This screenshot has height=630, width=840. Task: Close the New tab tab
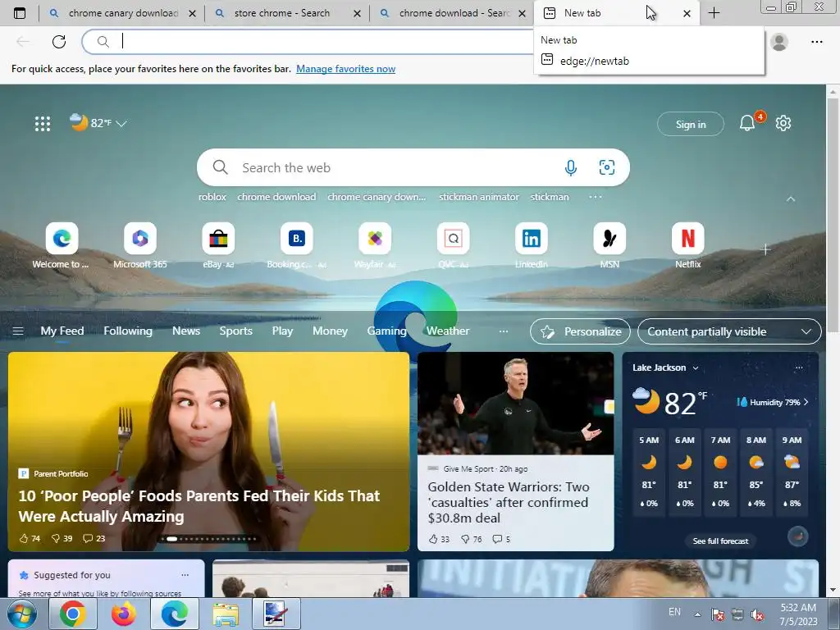(687, 13)
